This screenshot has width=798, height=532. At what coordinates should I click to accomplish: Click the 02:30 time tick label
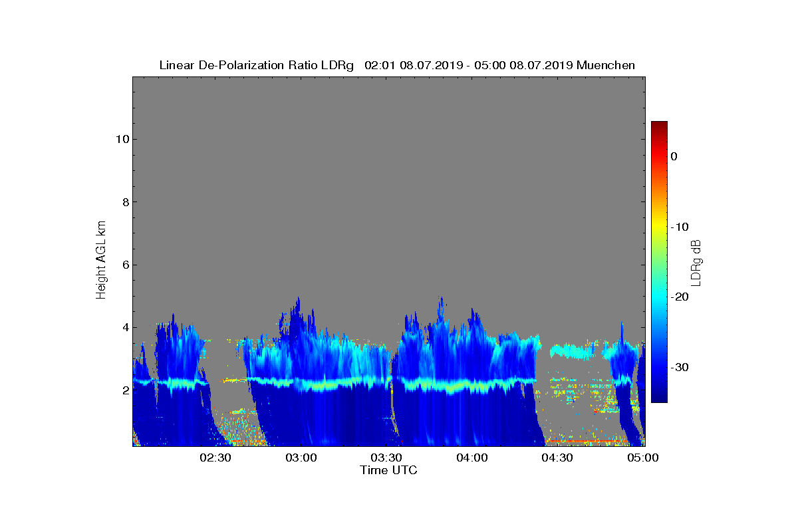[215, 458]
